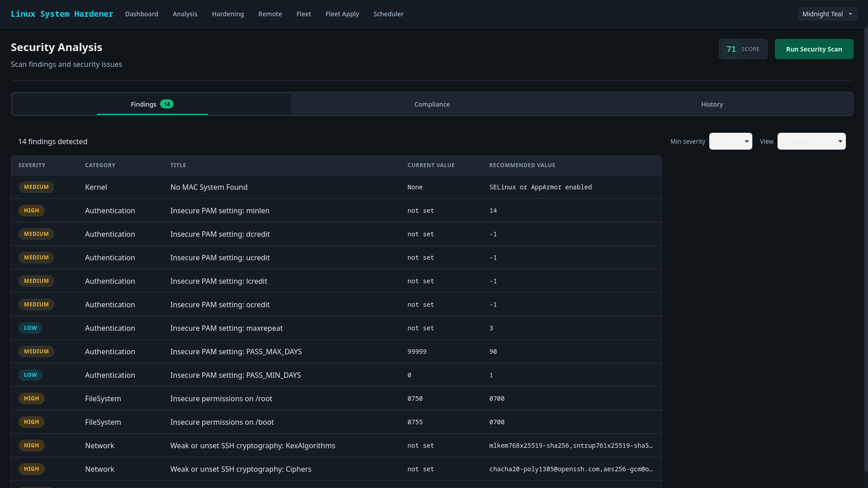868x488 pixels.
Task: Open Fleet Apply page
Action: (342, 14)
